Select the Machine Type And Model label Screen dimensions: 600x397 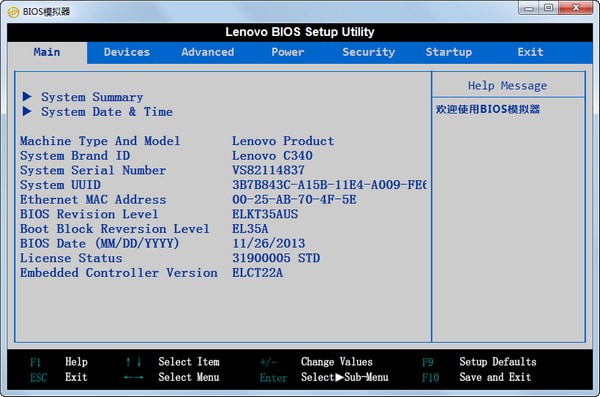point(100,141)
